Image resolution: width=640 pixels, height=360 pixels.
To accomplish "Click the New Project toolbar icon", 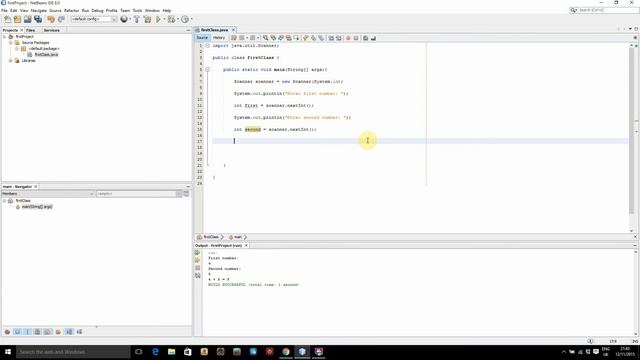I will point(17,19).
